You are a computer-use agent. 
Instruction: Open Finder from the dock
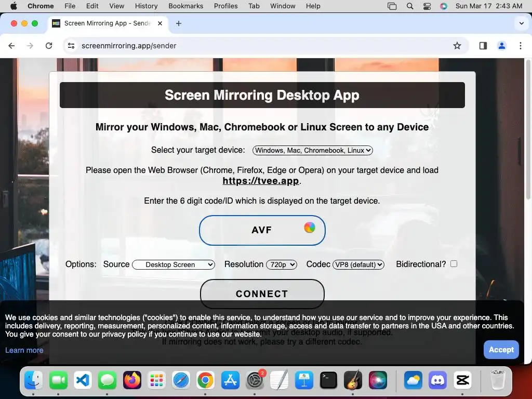coord(33,380)
